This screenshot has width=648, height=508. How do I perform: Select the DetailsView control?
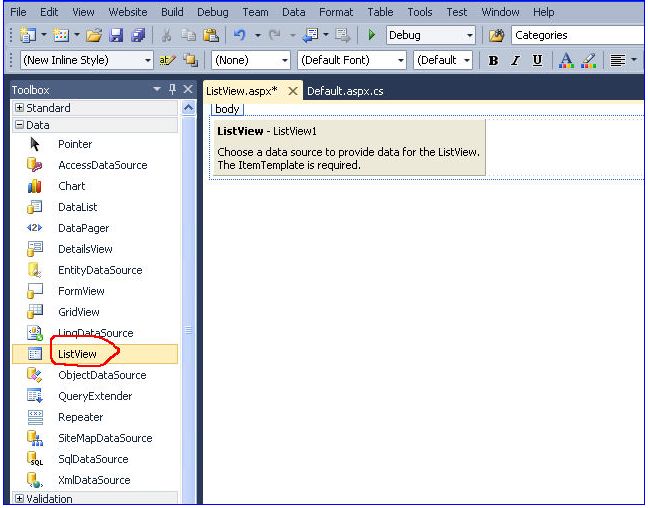pos(95,249)
